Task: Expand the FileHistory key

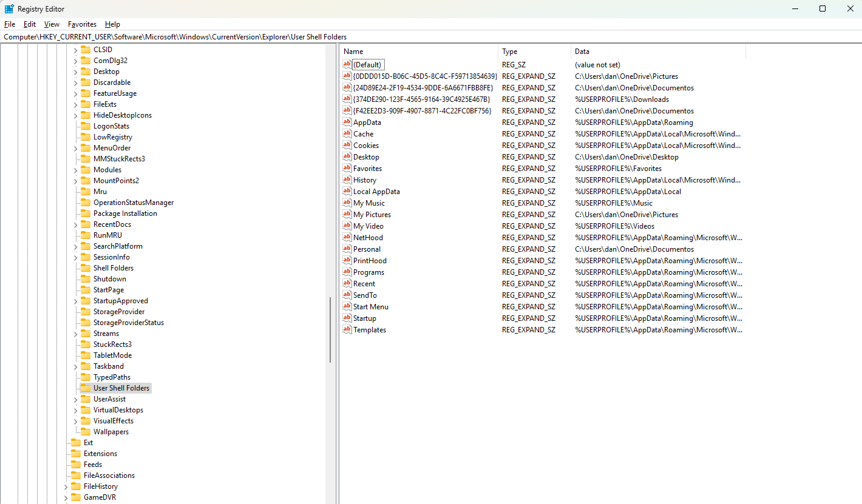Action: tap(66, 486)
